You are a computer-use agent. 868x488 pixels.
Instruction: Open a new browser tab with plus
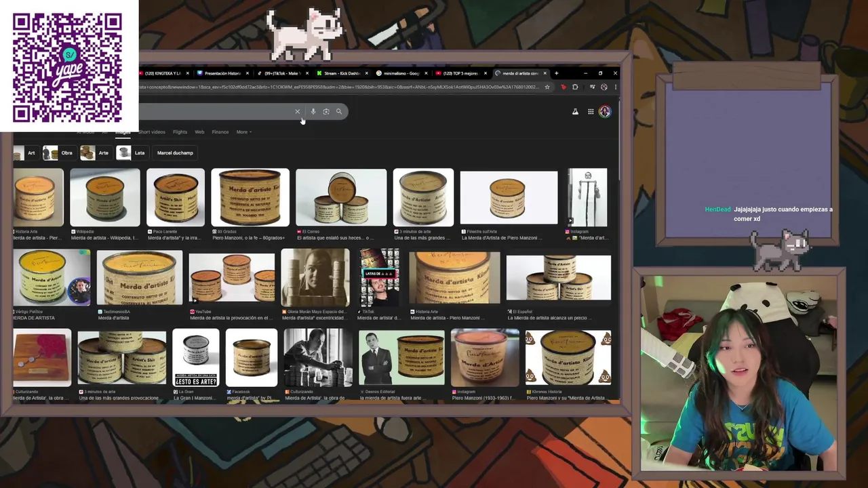(x=556, y=73)
